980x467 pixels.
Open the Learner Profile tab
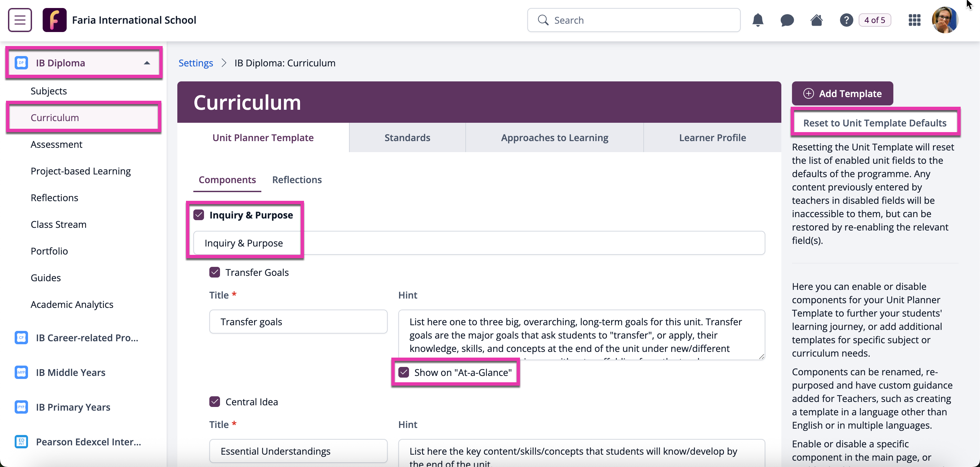pos(712,137)
